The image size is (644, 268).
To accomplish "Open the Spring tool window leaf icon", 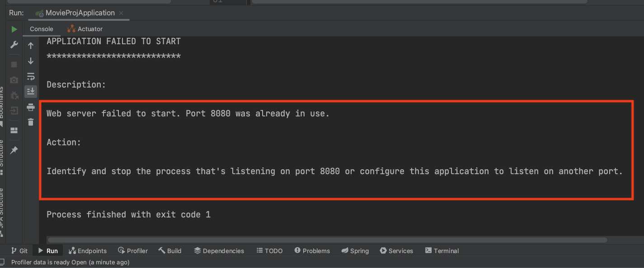I will [x=355, y=250].
